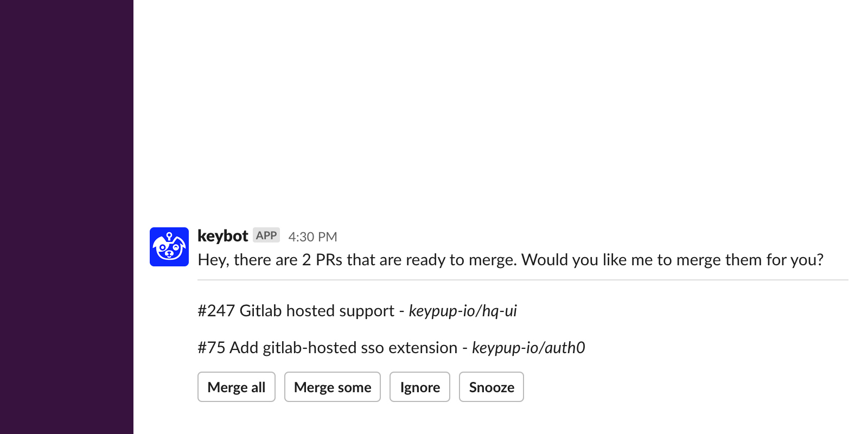Image resolution: width=868 pixels, height=434 pixels.
Task: Snooze the PR merge reminder
Action: (x=492, y=387)
